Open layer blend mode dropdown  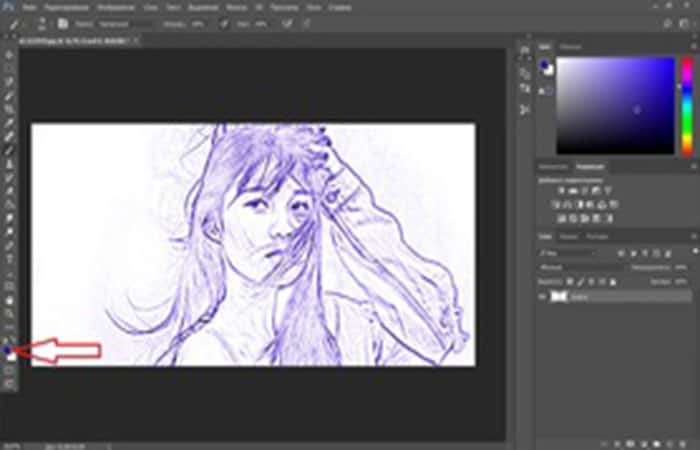[581, 267]
